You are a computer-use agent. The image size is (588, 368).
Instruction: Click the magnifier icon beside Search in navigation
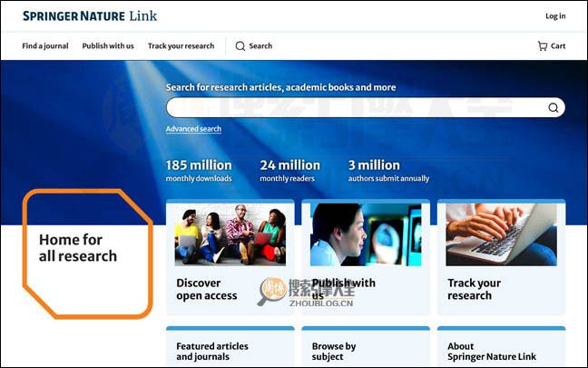[x=240, y=46]
